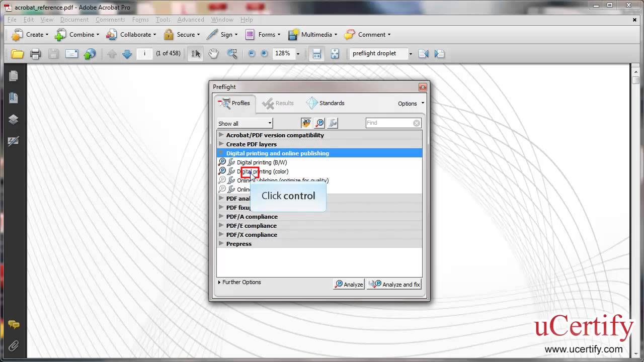Select Digital printing (color) profile
644x362 pixels.
point(263,171)
